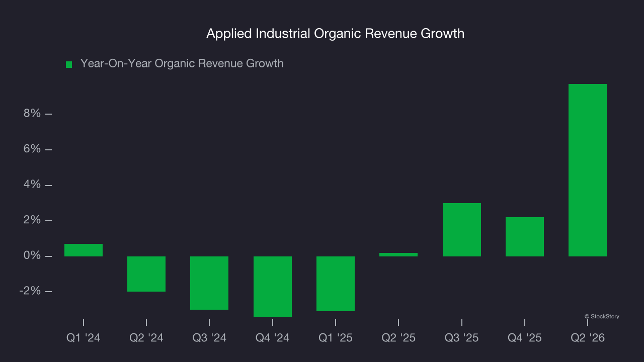The width and height of the screenshot is (644, 362).
Task: Select the Q4 '25 bar
Action: point(525,237)
